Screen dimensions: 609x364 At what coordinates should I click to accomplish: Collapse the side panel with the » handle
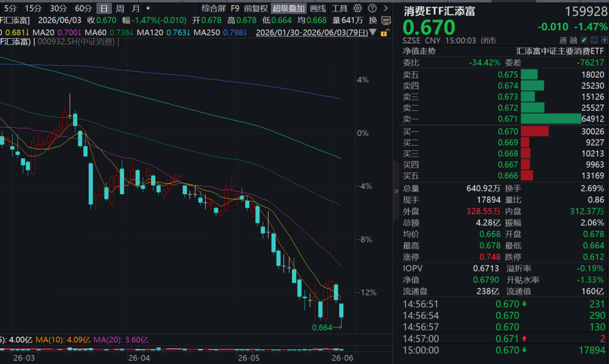[396, 191]
